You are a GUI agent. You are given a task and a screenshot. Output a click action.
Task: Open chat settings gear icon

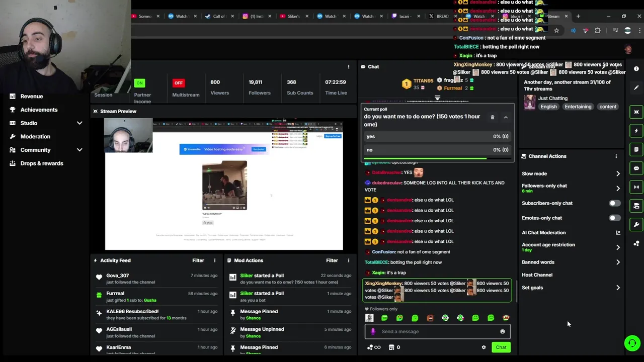coord(484,347)
